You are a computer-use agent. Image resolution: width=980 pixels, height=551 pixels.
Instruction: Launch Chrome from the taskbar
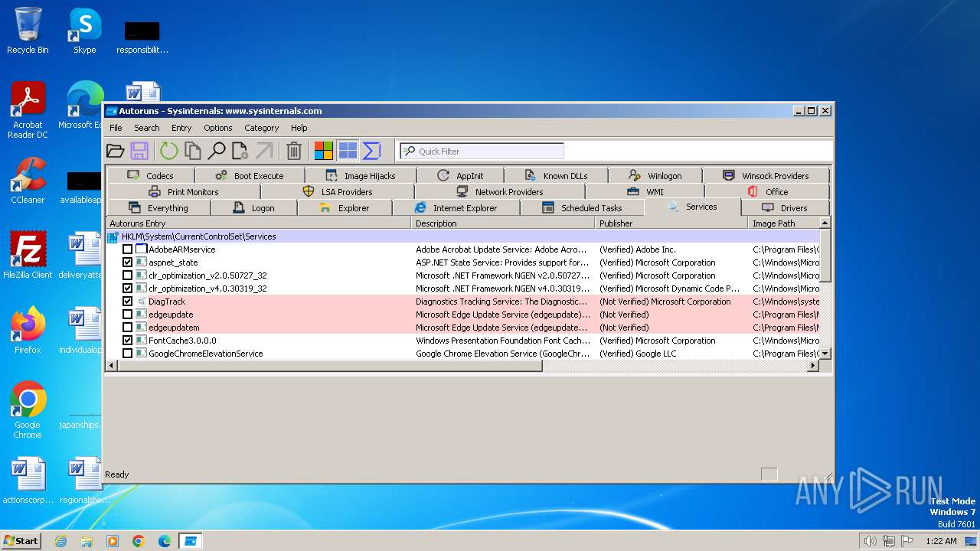click(139, 541)
